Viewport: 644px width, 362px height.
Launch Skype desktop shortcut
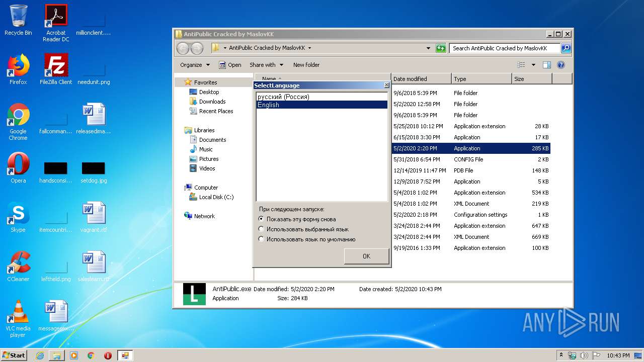click(18, 217)
